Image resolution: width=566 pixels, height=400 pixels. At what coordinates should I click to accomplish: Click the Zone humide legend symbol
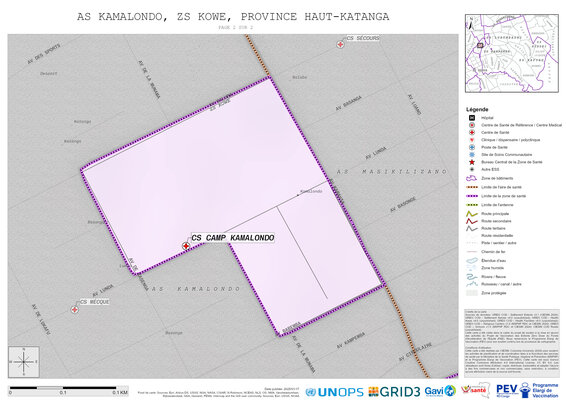(x=471, y=268)
